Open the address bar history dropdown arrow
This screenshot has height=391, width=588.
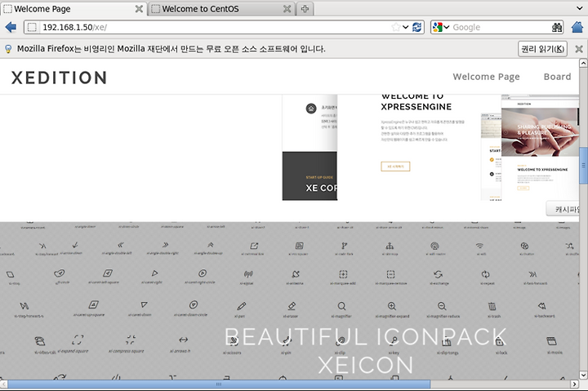pos(405,28)
